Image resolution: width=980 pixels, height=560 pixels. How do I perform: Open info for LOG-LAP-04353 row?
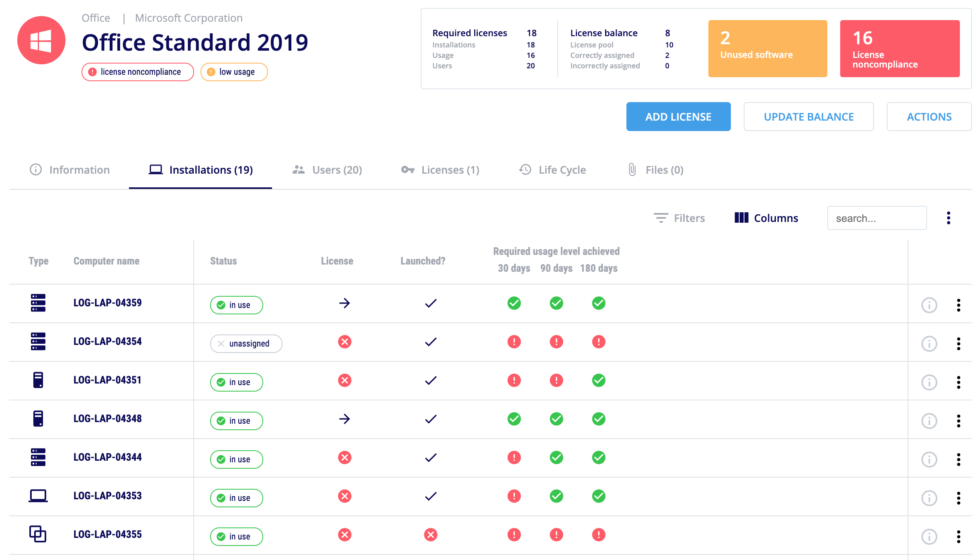[x=929, y=498]
